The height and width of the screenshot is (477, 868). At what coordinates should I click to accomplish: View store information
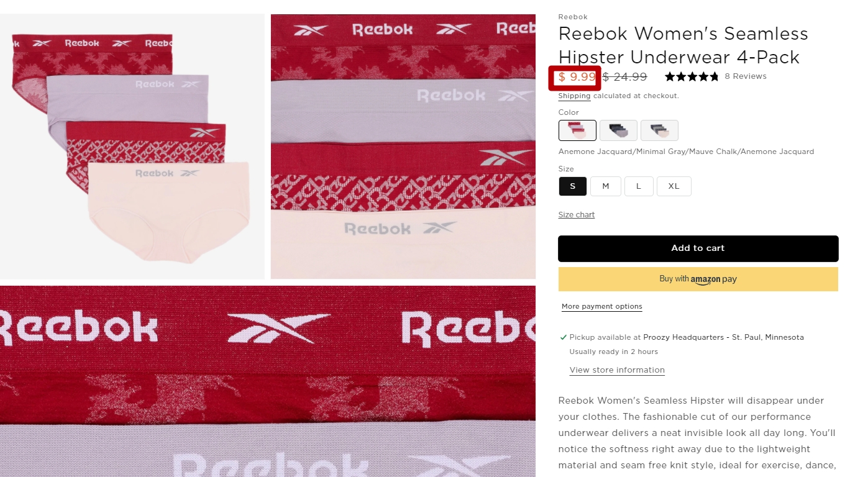[x=617, y=370]
